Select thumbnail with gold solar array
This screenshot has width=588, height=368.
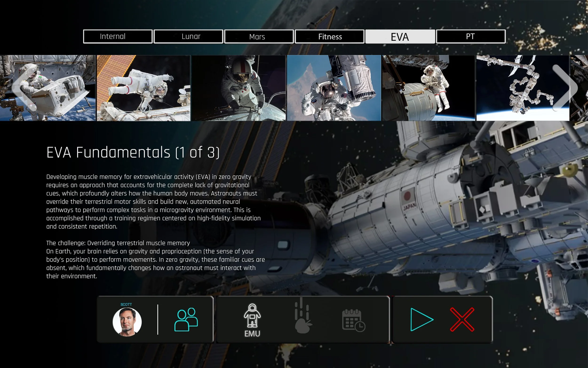[x=143, y=88]
